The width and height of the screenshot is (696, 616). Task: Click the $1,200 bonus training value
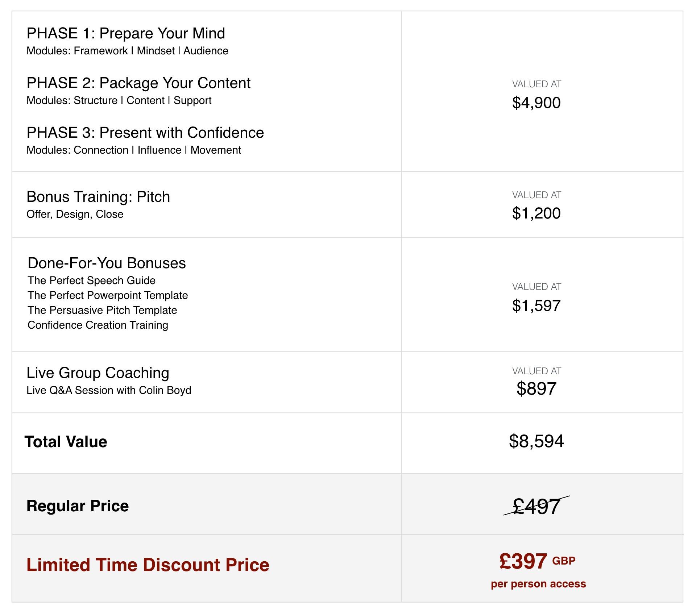536,213
